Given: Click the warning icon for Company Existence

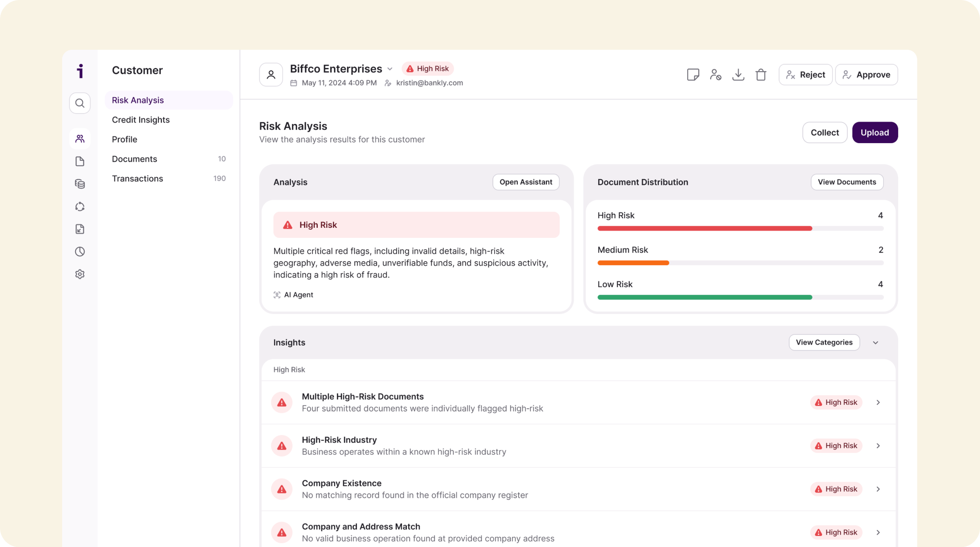Looking at the screenshot, I should (282, 489).
